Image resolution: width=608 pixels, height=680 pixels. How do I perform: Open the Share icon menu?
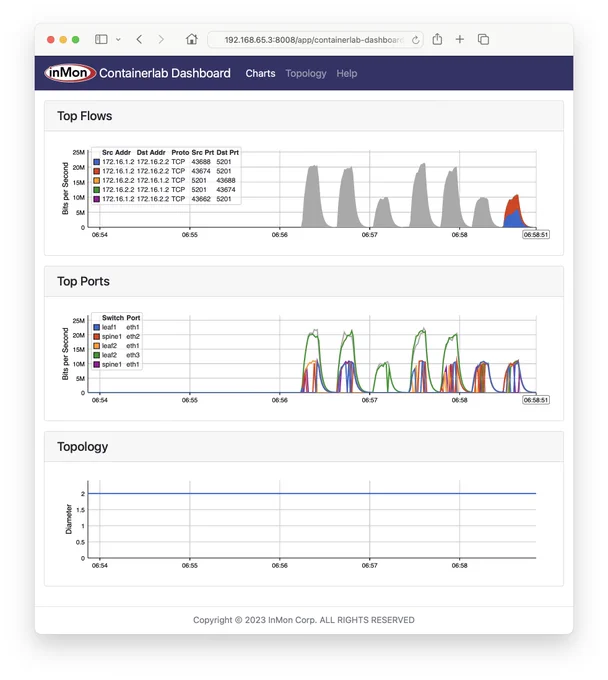pos(437,39)
